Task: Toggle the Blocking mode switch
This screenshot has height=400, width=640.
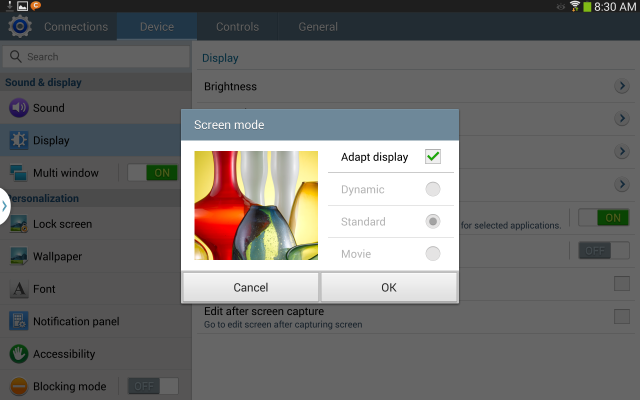Action: [x=153, y=386]
